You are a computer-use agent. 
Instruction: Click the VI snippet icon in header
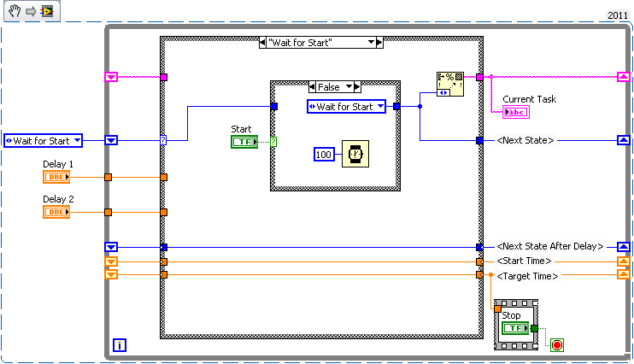pos(47,11)
